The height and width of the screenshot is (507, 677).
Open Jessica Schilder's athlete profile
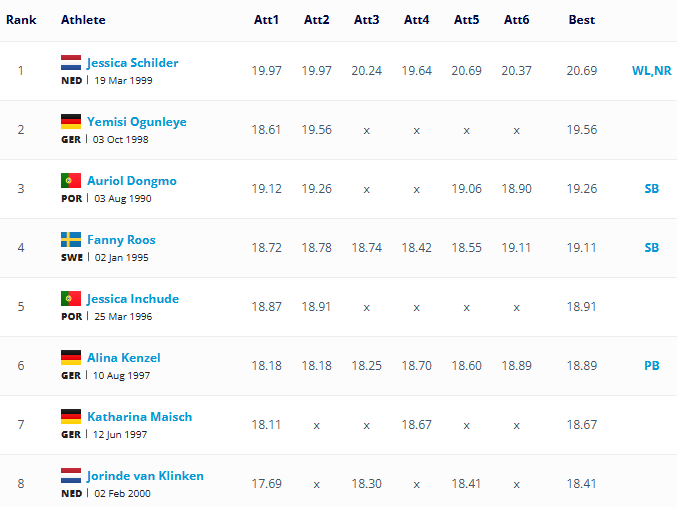(133, 63)
